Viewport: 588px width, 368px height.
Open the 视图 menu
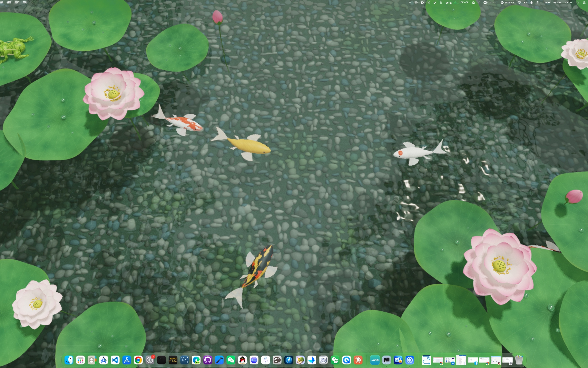coord(9,2)
